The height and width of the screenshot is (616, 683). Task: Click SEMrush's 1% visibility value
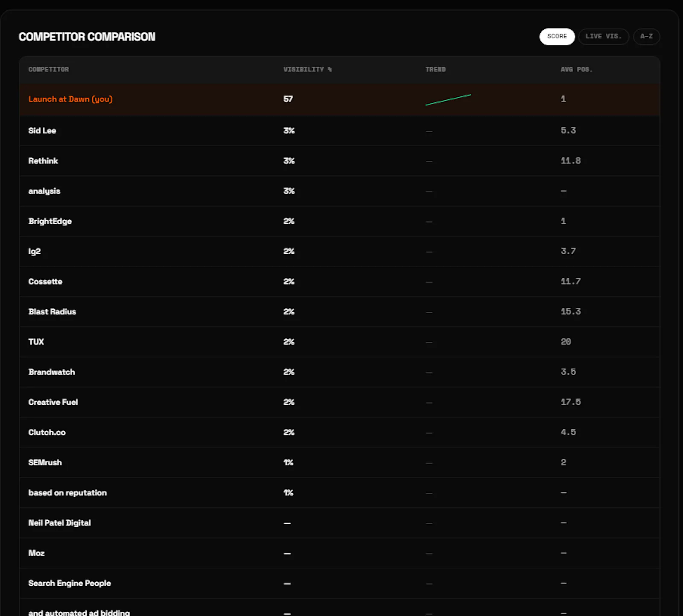pos(288,462)
